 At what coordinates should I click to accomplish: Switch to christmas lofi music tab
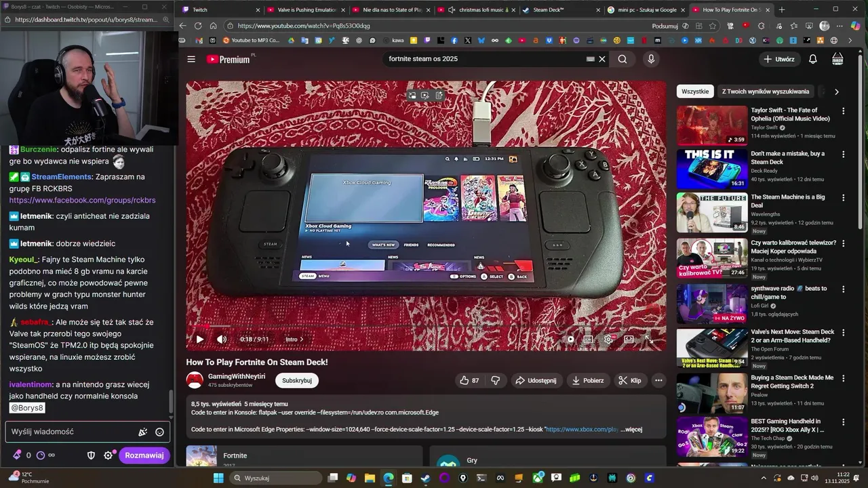point(476,9)
